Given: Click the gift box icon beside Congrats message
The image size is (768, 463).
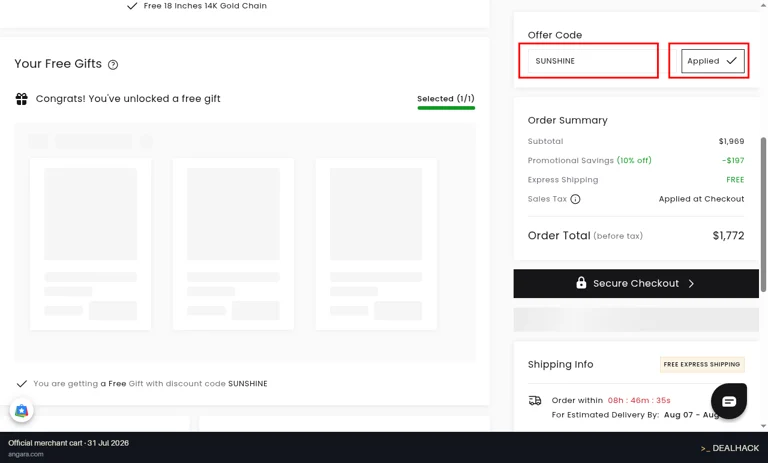Looking at the screenshot, I should coord(22,99).
